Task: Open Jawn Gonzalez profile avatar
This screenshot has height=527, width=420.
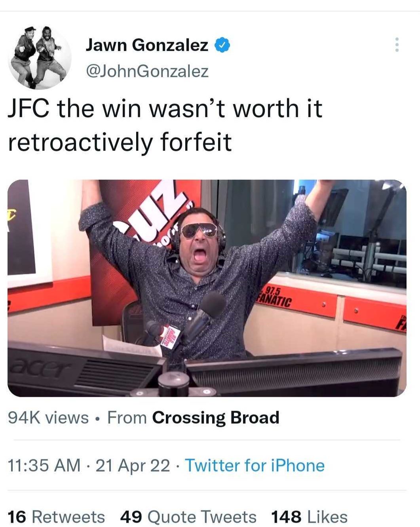Action: (x=40, y=57)
